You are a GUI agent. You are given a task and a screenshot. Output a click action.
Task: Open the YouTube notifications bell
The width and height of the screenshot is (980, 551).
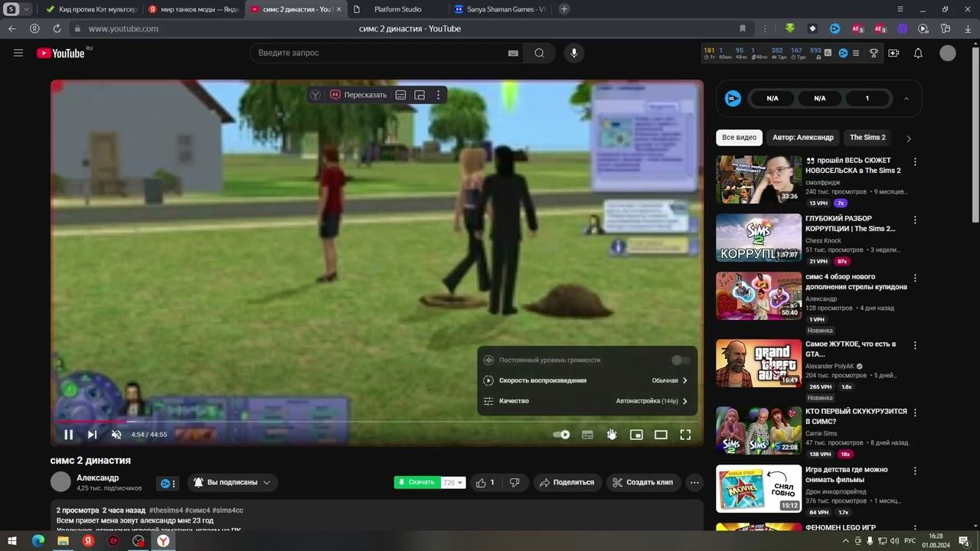918,53
